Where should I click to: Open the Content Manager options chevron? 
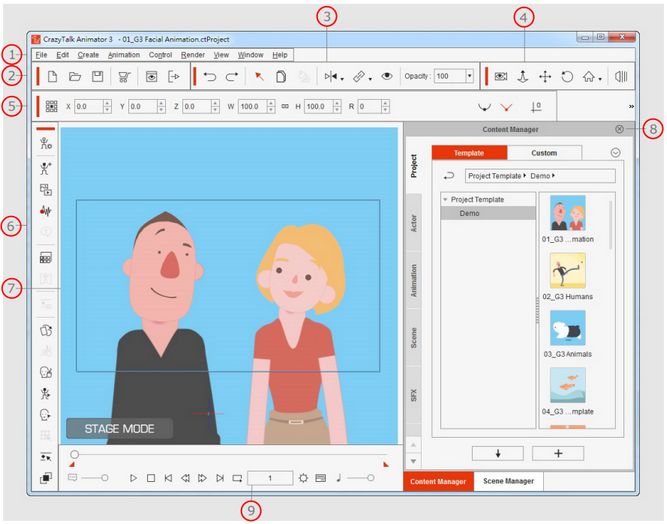(x=615, y=153)
